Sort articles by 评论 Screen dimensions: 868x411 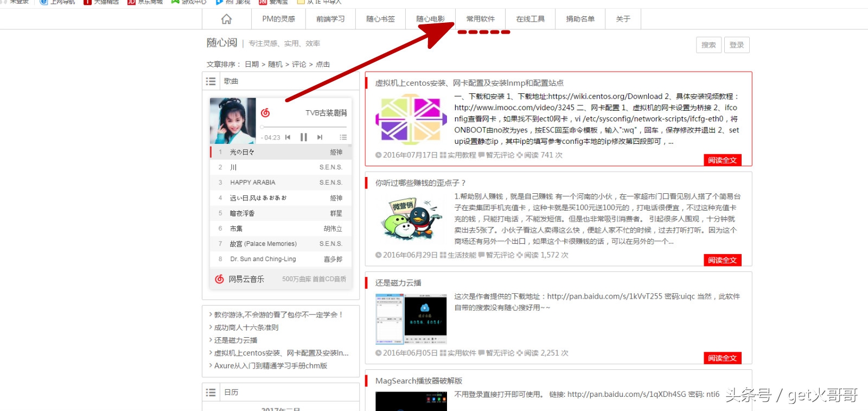click(299, 64)
